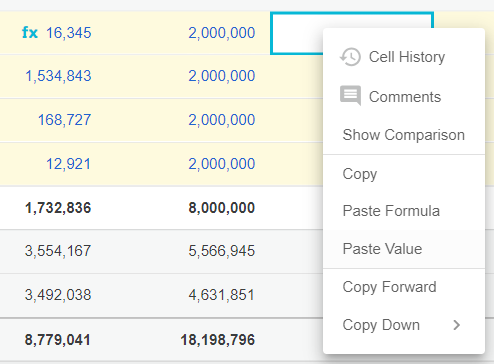
Task: Click the fx formula icon beside 16,345
Action: 30,33
